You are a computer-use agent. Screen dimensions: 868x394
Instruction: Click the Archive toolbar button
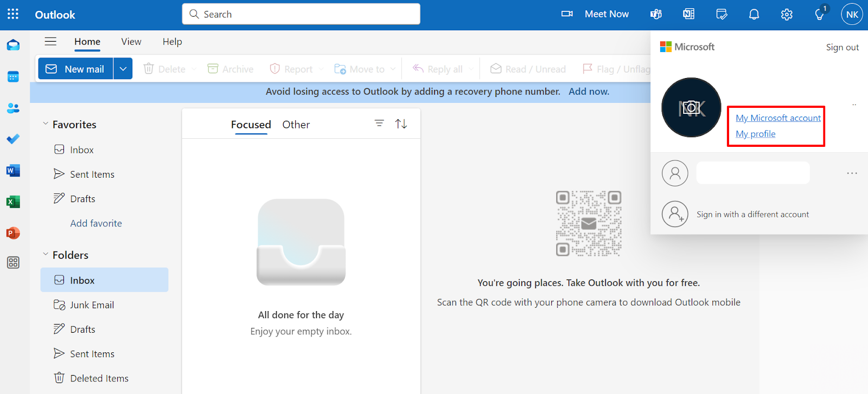pyautogui.click(x=231, y=69)
